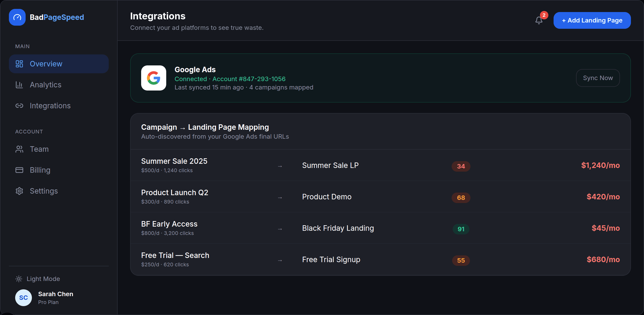
Task: Click the green score badge 91
Action: [461, 229]
